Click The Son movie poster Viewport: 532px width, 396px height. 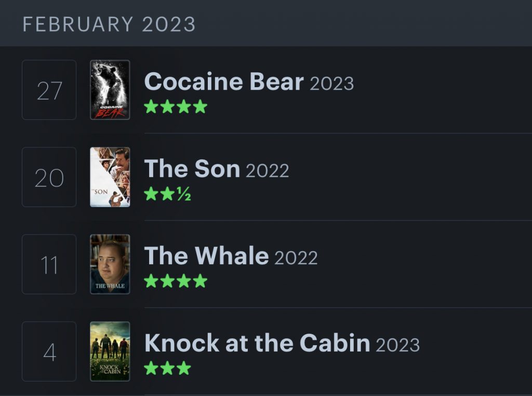[110, 177]
